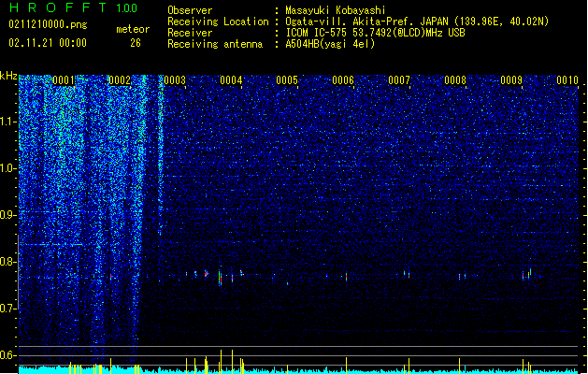Click the Observer label
Screen dimensions: 588x374
click(190, 10)
